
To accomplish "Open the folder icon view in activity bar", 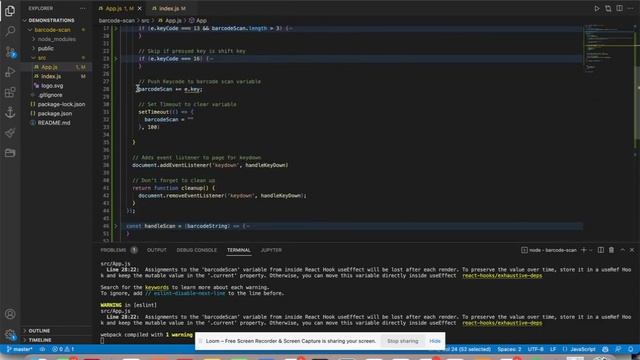I will point(10,153).
